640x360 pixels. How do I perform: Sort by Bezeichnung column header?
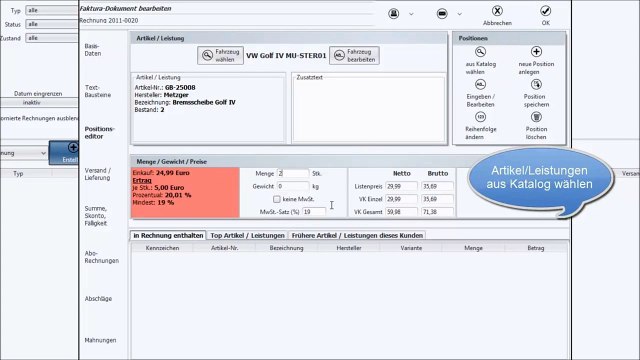pos(287,248)
